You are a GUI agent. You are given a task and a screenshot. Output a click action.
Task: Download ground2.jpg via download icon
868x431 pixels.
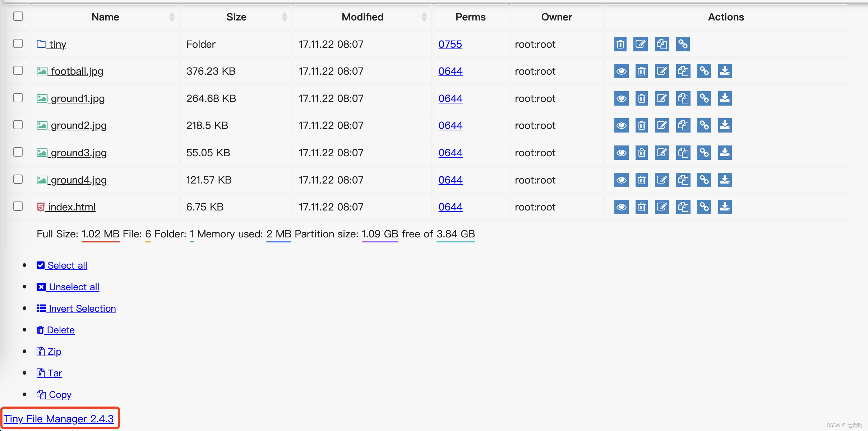pyautogui.click(x=725, y=126)
